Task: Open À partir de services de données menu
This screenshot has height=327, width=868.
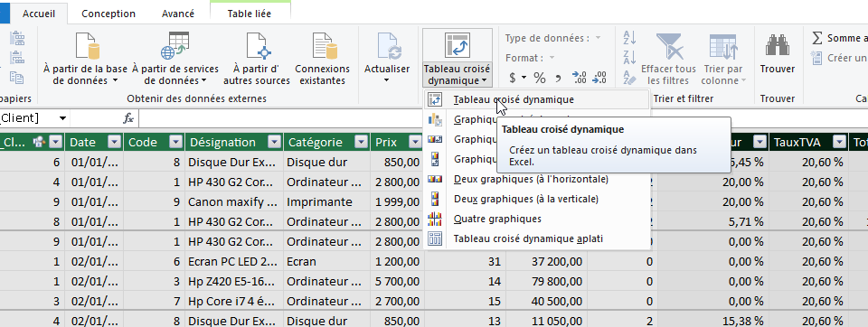Action: click(x=175, y=59)
